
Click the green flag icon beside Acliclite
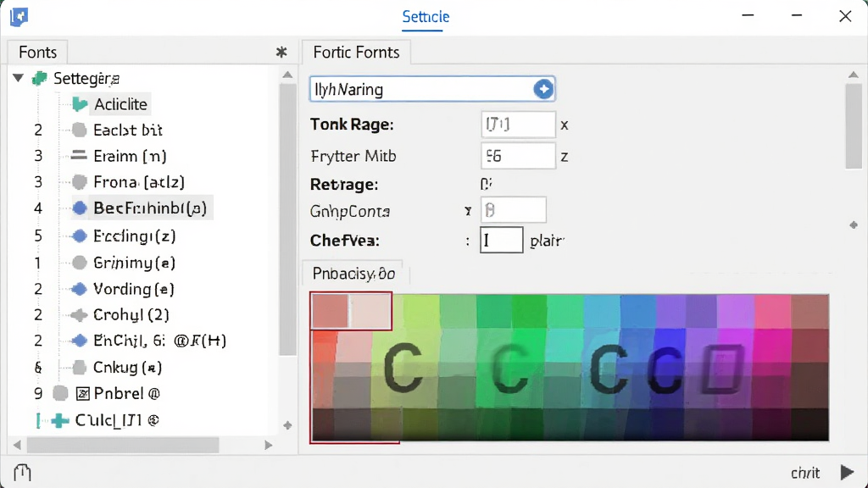pos(80,104)
